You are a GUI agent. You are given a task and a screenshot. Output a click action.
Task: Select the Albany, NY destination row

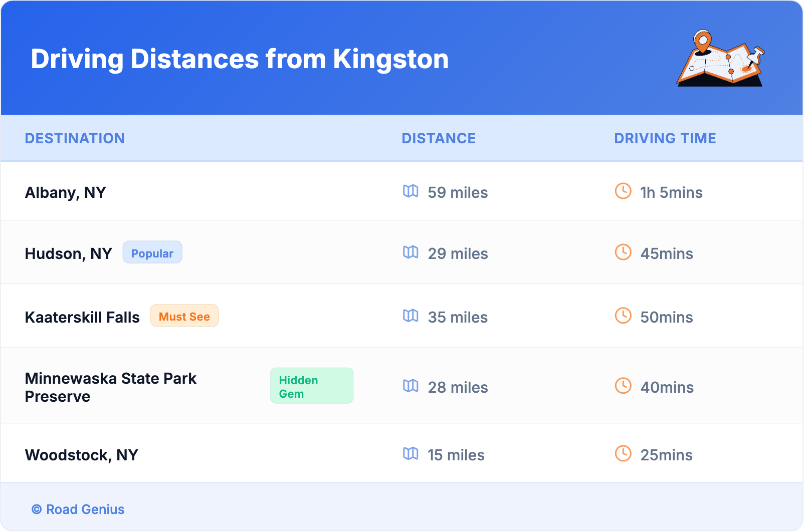[66, 193]
